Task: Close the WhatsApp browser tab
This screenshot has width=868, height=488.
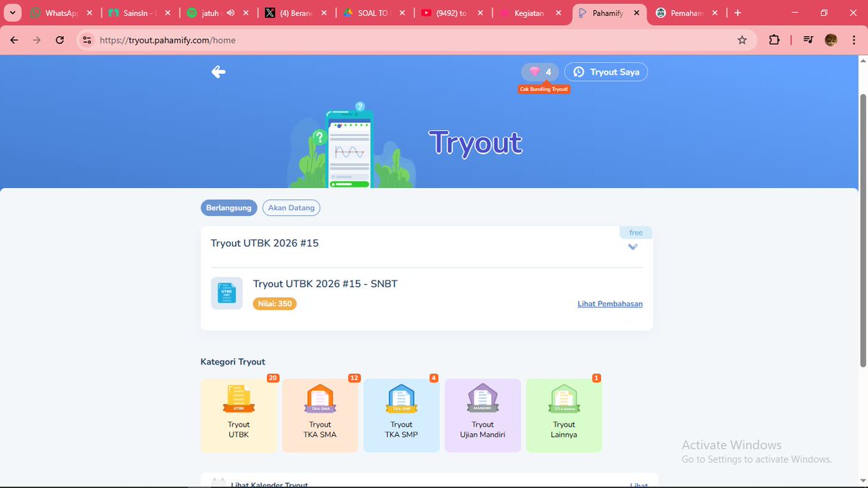Action: coord(90,13)
